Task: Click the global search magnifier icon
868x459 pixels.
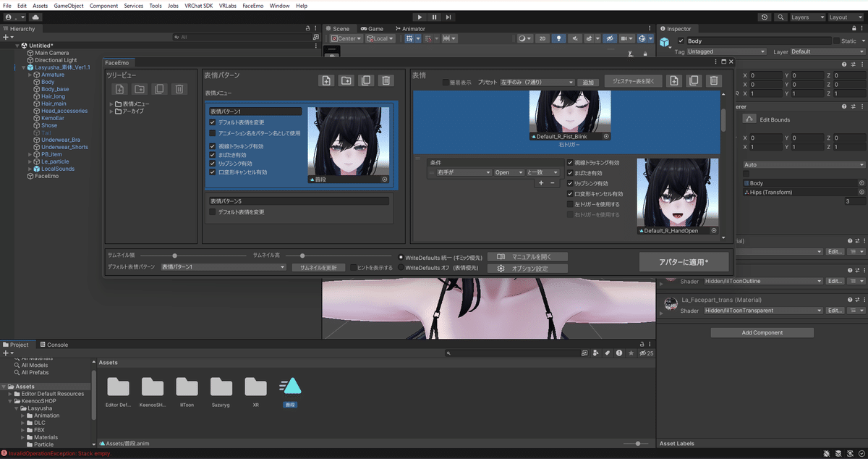Action: pos(781,17)
